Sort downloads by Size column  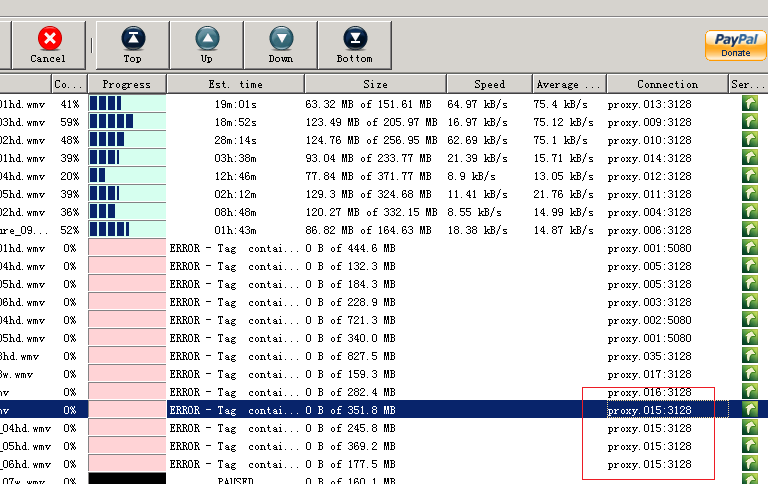point(375,84)
